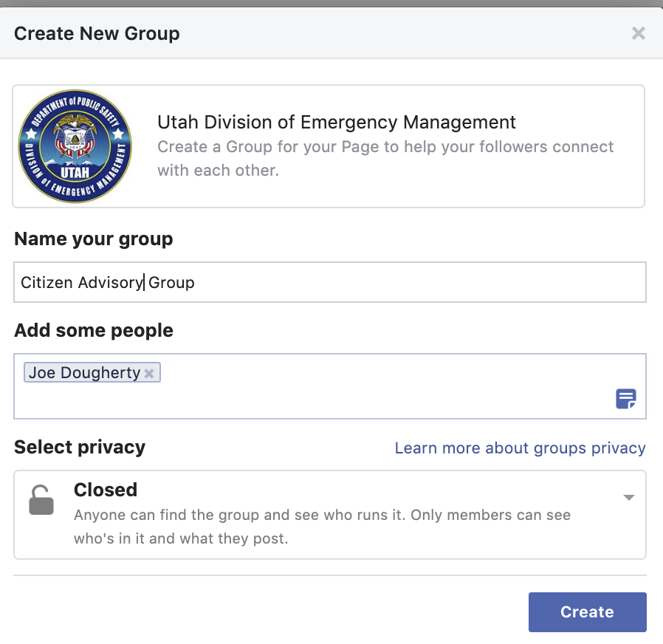Click the Add some people heading
This screenshot has width=663, height=644.
93,330
